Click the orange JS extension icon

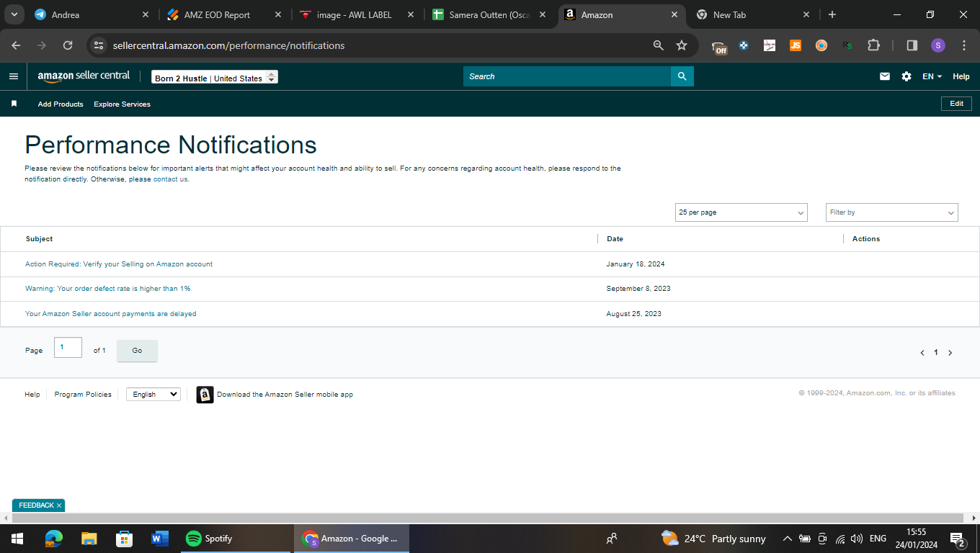796,45
